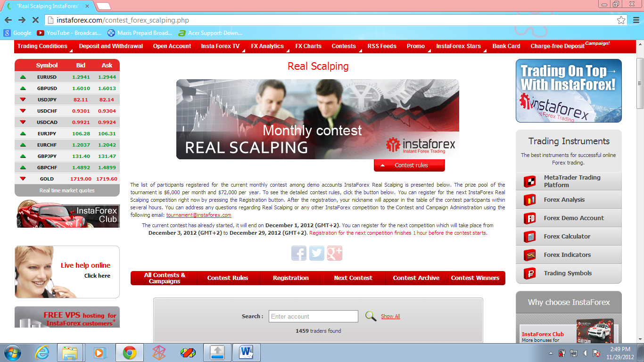Share the contest on Google Plus

click(x=335, y=253)
